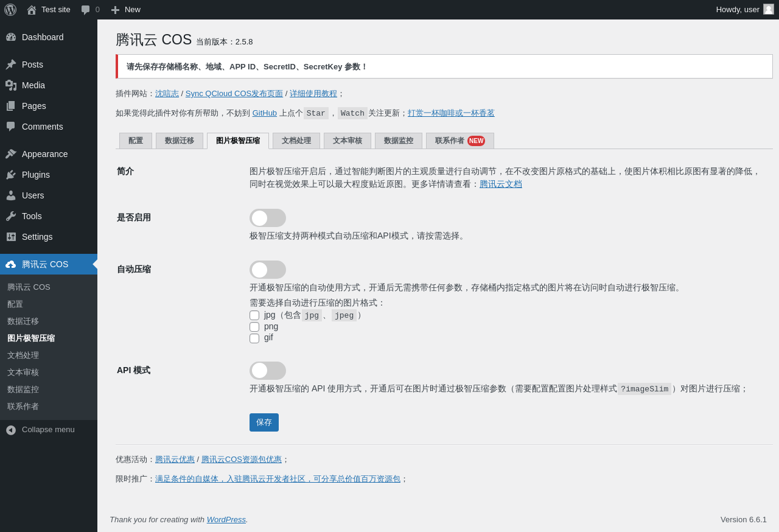Click the Star code label
The image size is (779, 532).
316,113
